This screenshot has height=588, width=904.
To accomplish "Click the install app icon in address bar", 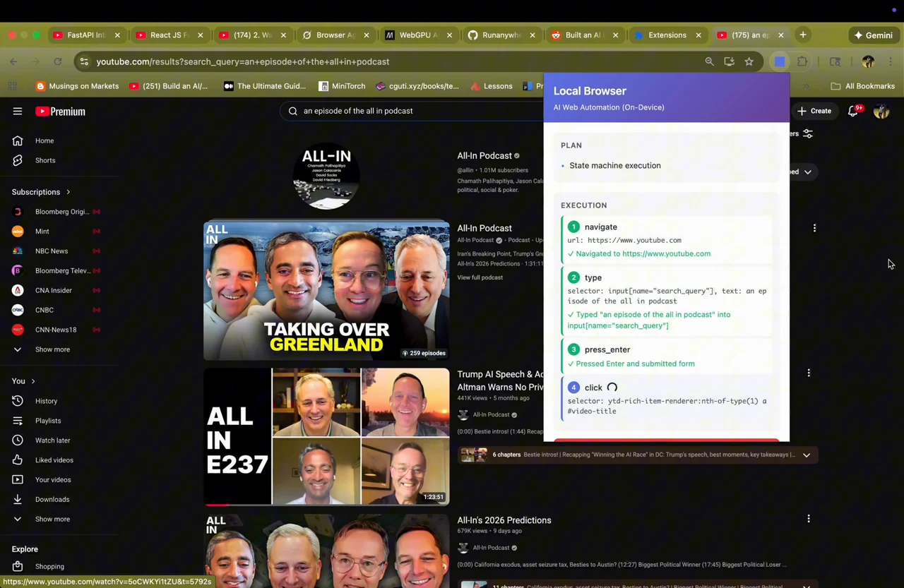I will click(x=729, y=61).
